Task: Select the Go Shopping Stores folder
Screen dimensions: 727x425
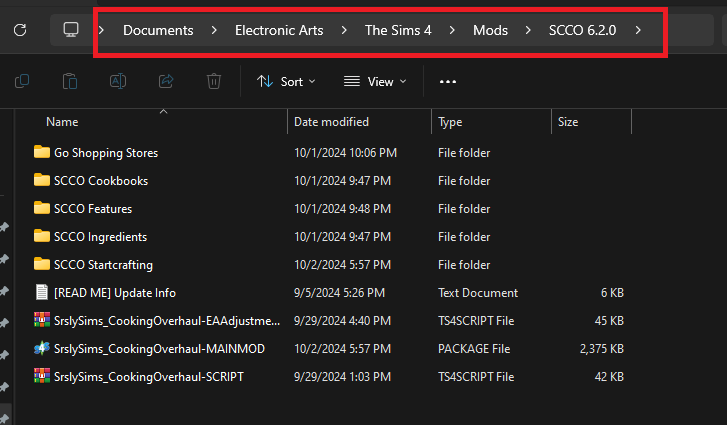Action: [107, 153]
